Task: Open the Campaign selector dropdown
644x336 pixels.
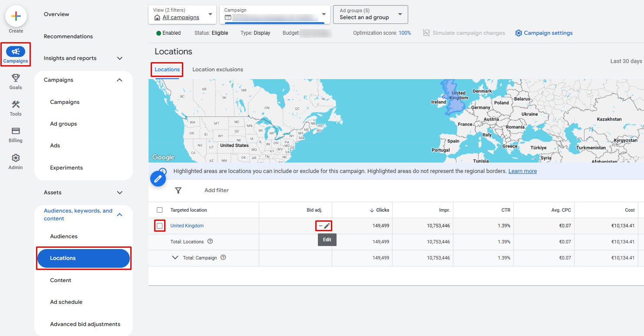Action: click(274, 14)
